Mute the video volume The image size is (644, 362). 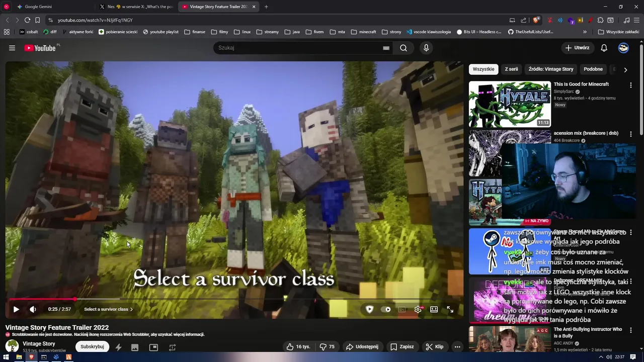[x=33, y=309]
